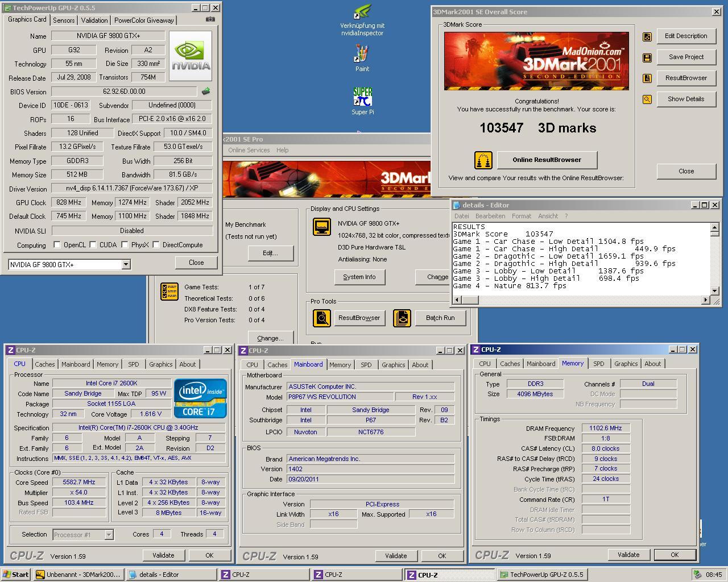Click the DRAM Frequency value 1102.6 MHz
This screenshot has height=582, width=728.
[x=606, y=428]
